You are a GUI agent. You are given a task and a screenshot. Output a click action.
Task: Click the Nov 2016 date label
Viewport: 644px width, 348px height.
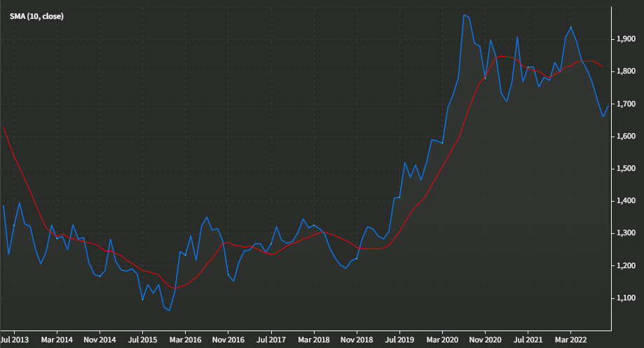click(228, 340)
